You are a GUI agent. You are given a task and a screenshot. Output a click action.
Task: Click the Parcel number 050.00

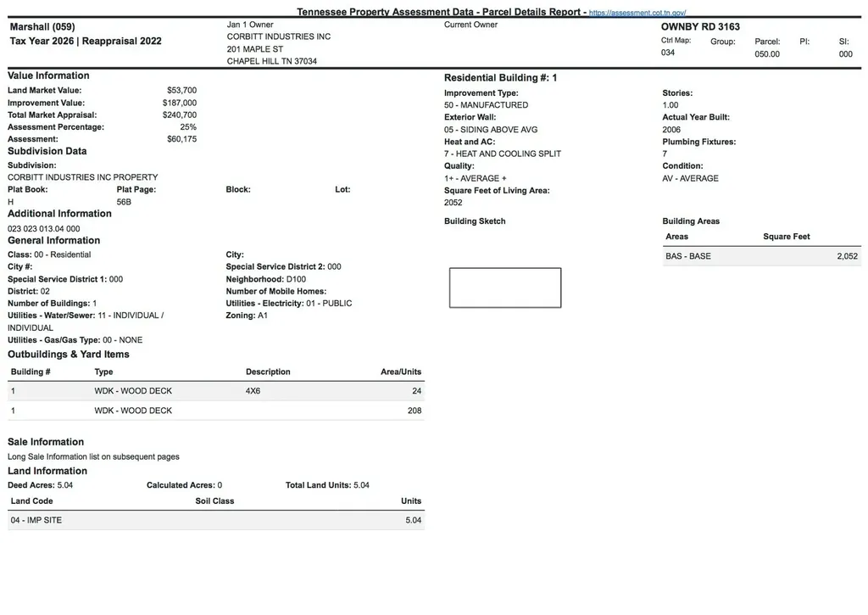click(x=766, y=53)
